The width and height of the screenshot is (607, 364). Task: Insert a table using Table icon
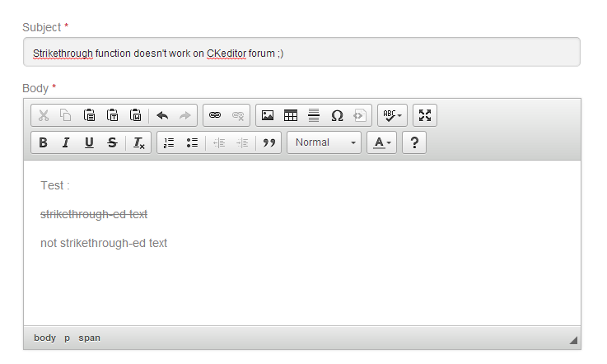pos(291,115)
